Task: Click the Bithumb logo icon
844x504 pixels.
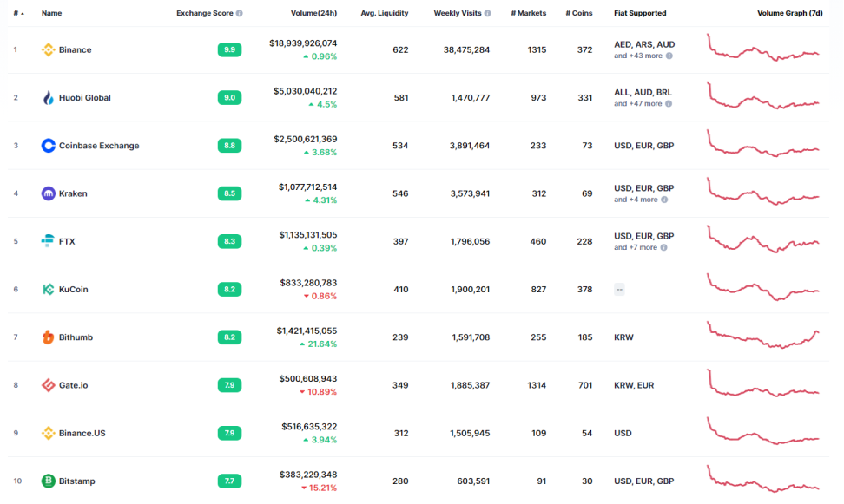Action: pos(48,337)
